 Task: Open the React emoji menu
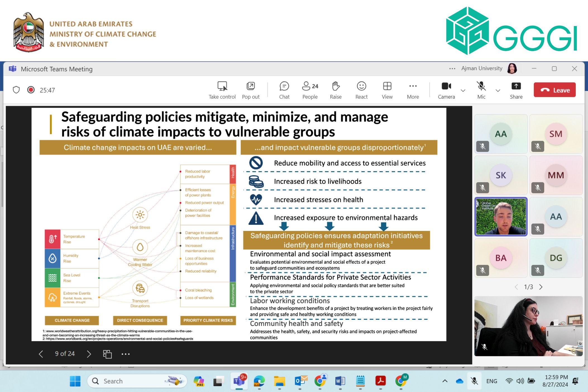tap(361, 86)
